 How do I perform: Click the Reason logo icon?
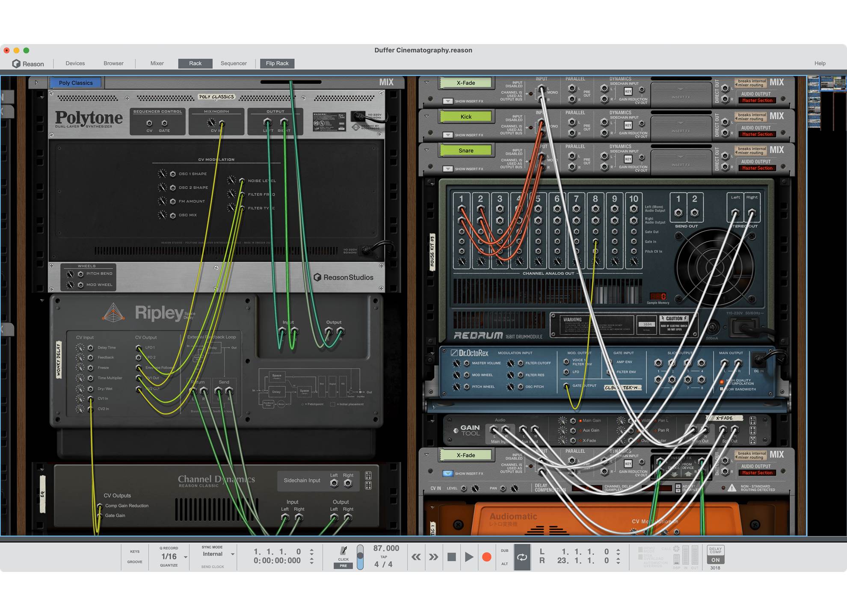tap(16, 64)
